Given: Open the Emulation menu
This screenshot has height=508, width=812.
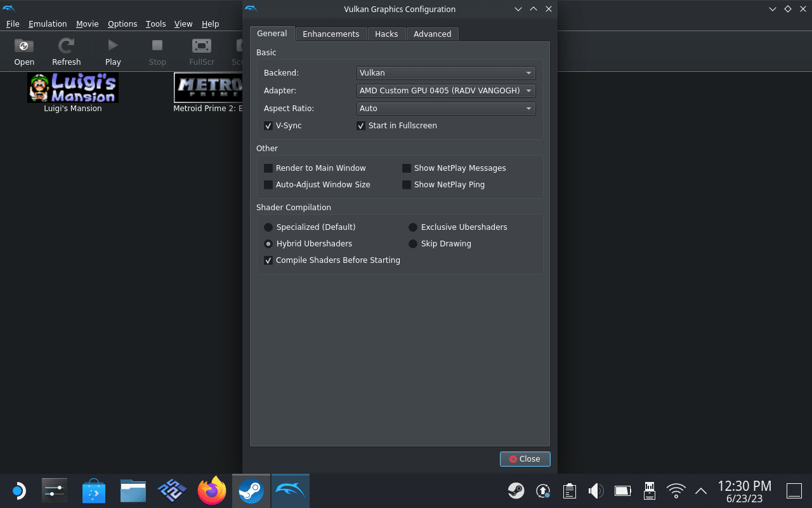Looking at the screenshot, I should click(48, 23).
